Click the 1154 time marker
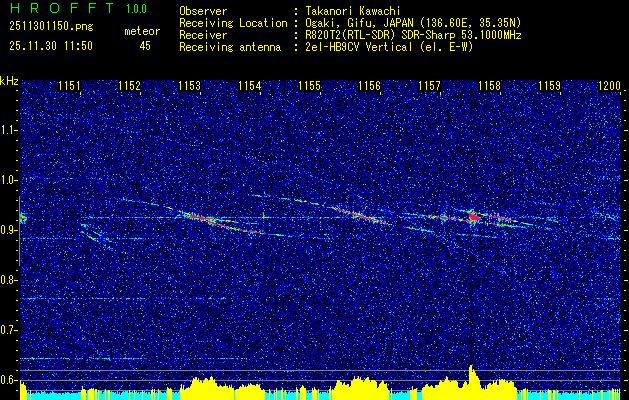Viewport: 629px width, 400px height. 250,86
